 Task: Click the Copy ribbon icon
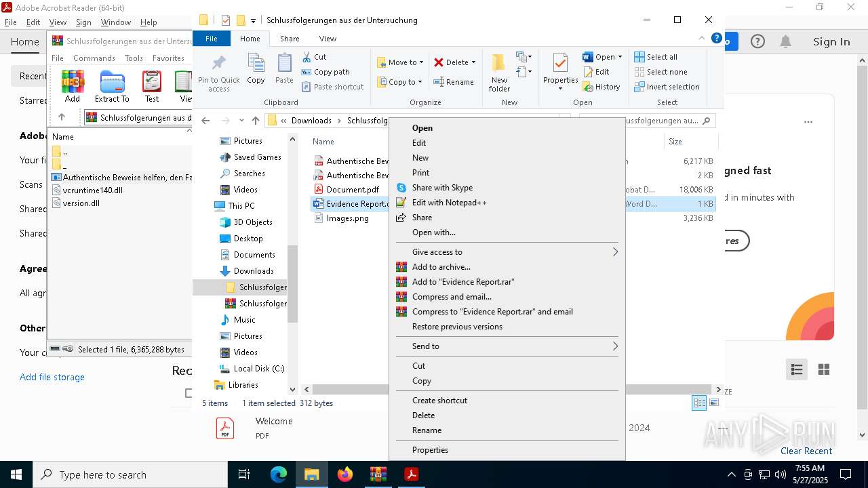coord(256,69)
